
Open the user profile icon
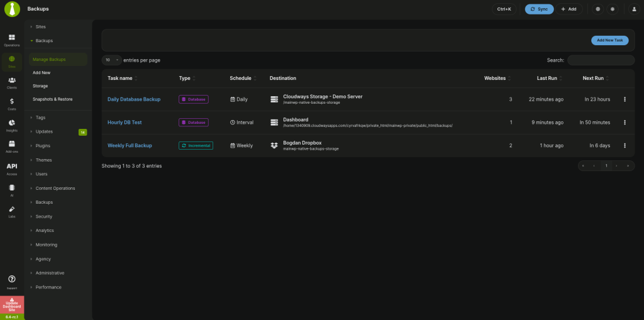pyautogui.click(x=635, y=9)
